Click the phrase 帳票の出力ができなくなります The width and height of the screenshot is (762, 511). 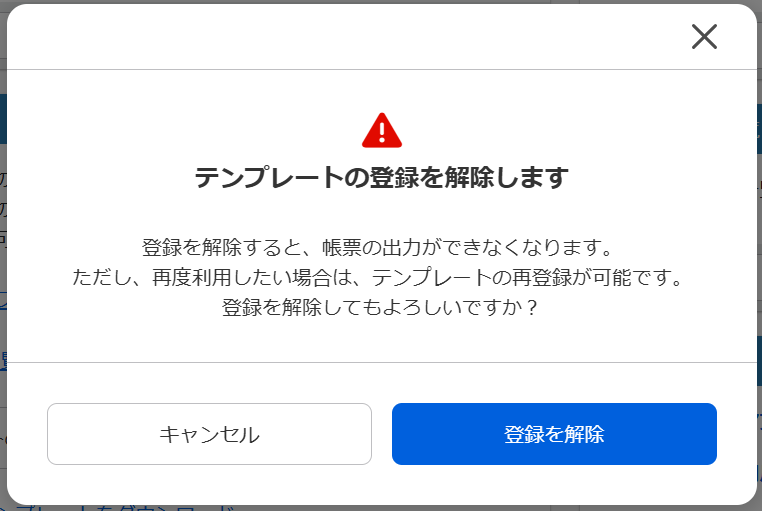pos(460,248)
